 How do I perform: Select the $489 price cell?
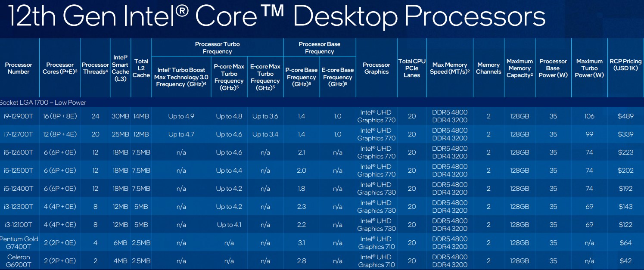coord(625,116)
